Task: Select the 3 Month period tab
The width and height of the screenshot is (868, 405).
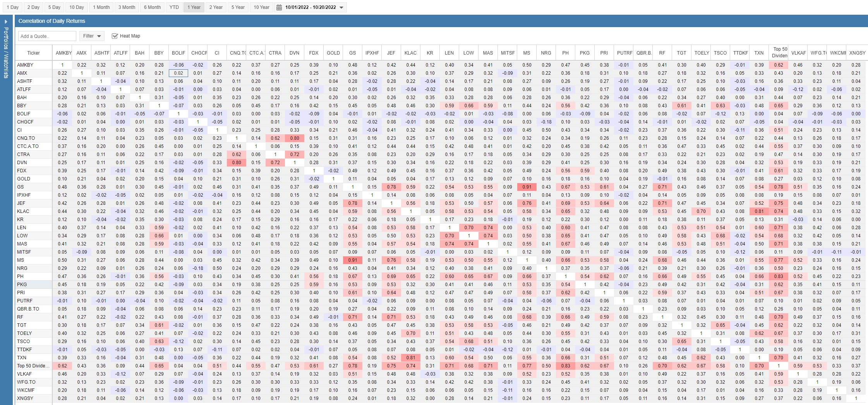Action: point(127,7)
